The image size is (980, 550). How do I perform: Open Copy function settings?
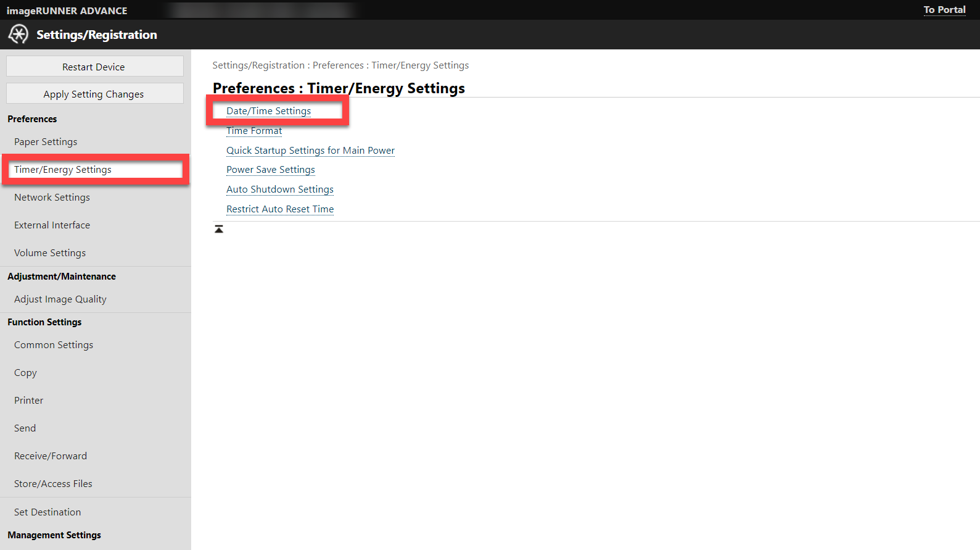pos(25,373)
